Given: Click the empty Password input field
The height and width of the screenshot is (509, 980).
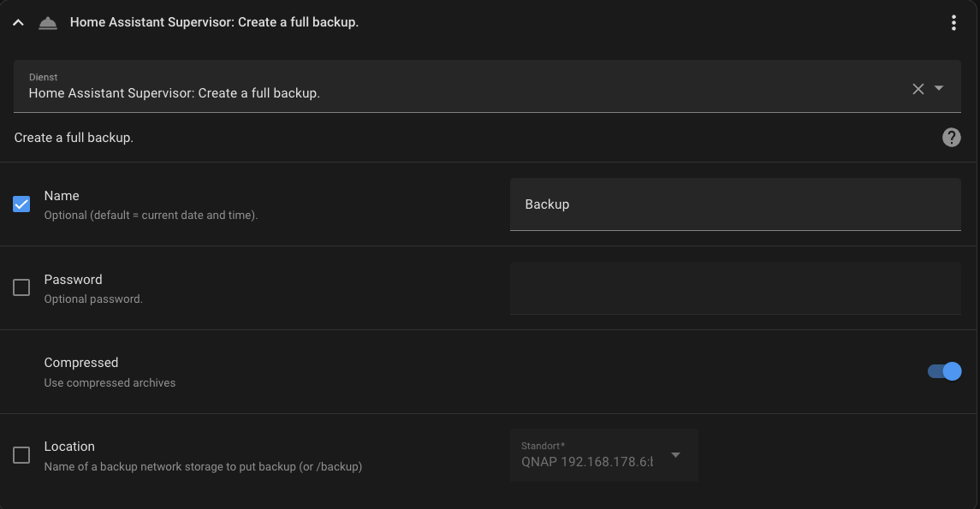Looking at the screenshot, I should click(734, 288).
